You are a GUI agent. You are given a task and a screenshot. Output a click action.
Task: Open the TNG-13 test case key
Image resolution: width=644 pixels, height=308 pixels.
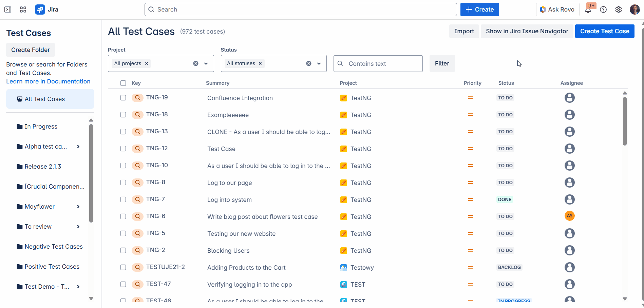pyautogui.click(x=157, y=131)
